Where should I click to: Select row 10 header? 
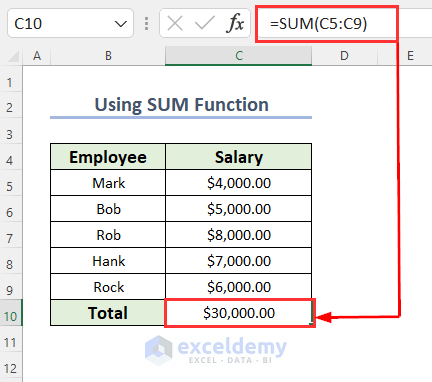point(11,313)
